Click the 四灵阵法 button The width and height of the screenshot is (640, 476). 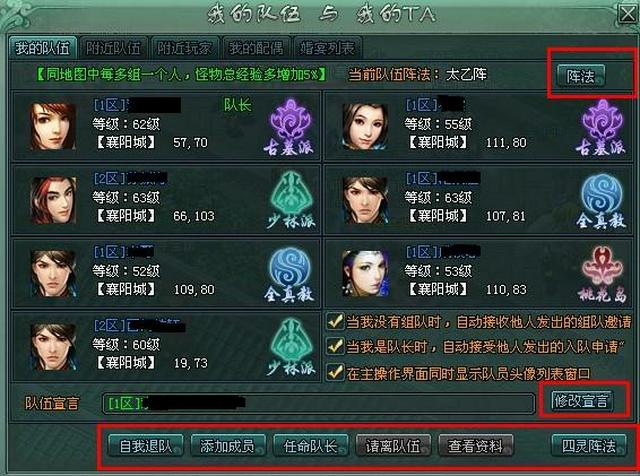click(x=589, y=446)
